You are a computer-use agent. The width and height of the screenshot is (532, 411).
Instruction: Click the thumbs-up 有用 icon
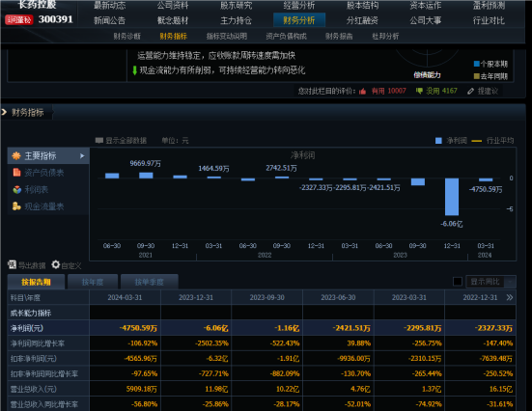click(x=362, y=92)
